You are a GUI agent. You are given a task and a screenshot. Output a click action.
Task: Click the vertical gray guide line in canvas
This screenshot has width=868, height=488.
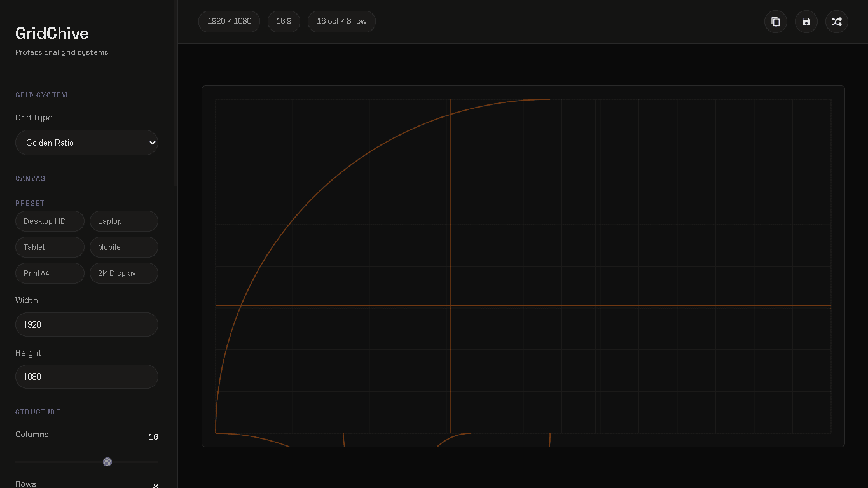click(x=596, y=267)
